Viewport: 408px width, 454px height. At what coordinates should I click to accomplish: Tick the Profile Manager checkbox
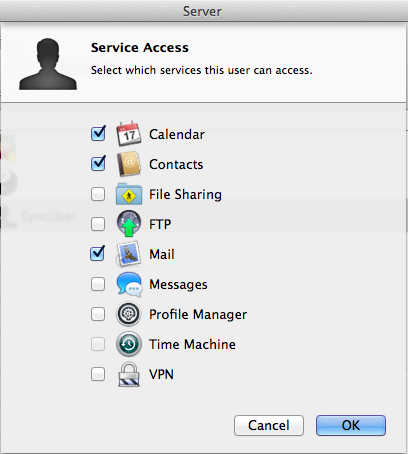point(98,314)
